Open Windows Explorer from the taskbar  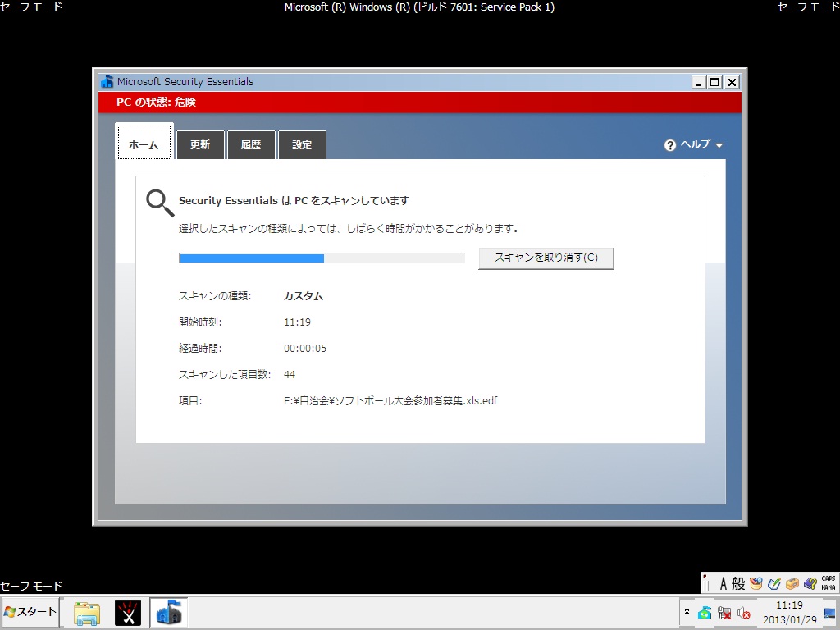coord(87,613)
